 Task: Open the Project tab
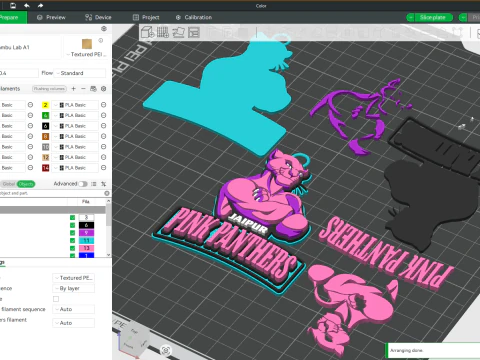pyautogui.click(x=146, y=17)
